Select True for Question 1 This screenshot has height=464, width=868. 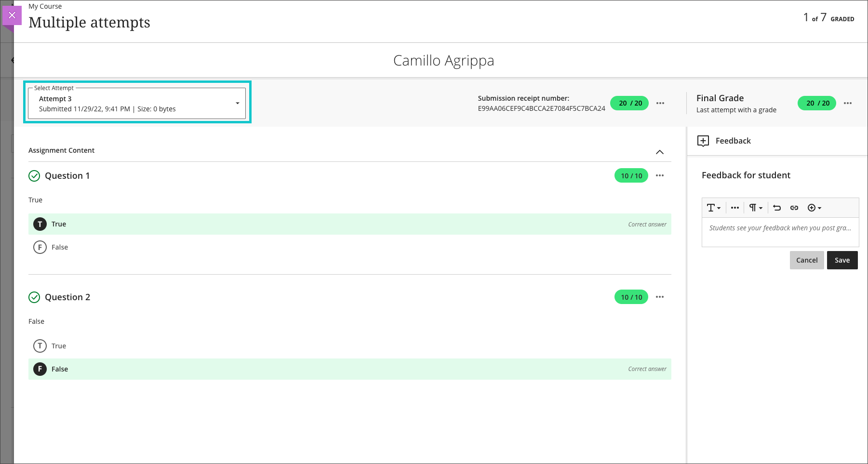tap(40, 224)
